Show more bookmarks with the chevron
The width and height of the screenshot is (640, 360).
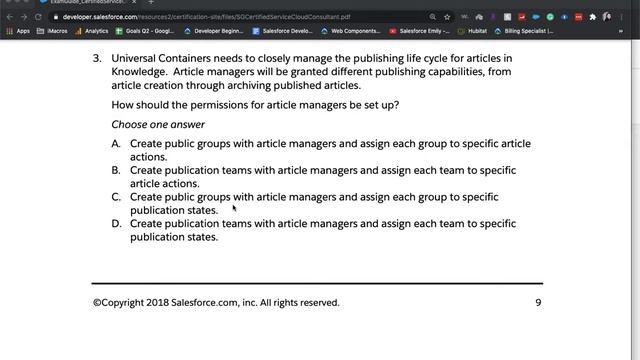tap(621, 31)
